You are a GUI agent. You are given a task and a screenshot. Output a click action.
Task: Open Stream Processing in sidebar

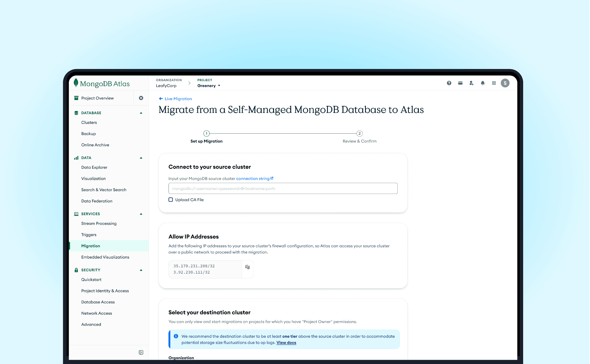(x=99, y=223)
